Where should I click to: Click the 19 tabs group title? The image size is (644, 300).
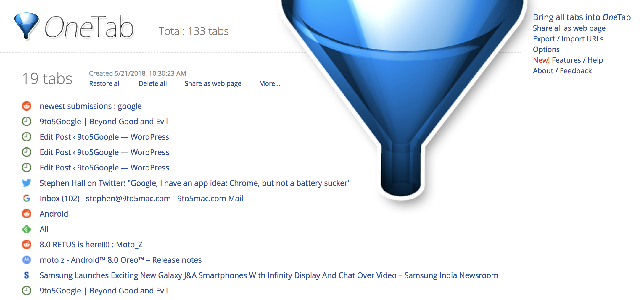tap(47, 79)
